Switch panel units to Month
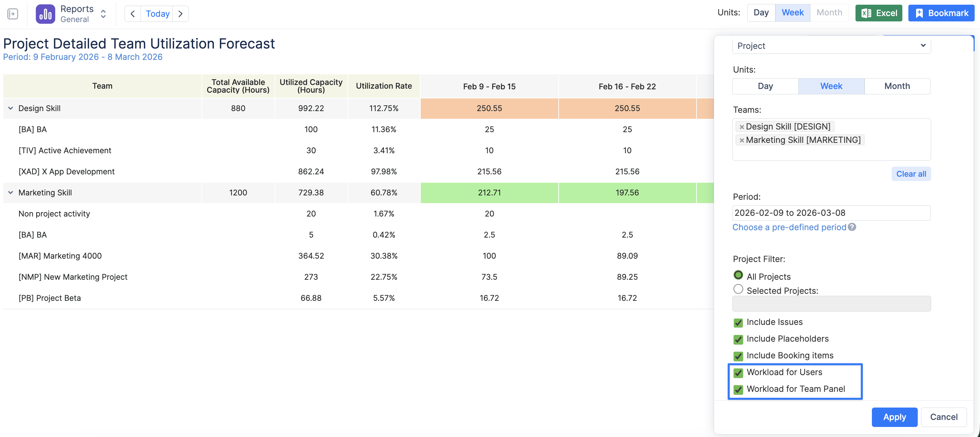Image resolution: width=980 pixels, height=437 pixels. click(897, 86)
